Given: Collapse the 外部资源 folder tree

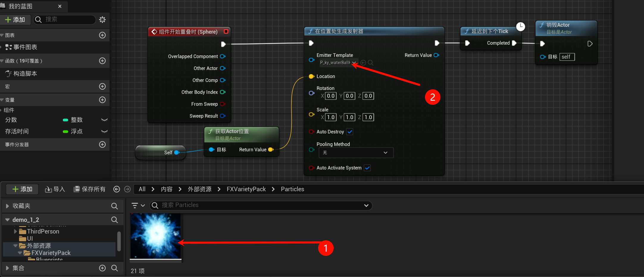Looking at the screenshot, I should (x=15, y=246).
